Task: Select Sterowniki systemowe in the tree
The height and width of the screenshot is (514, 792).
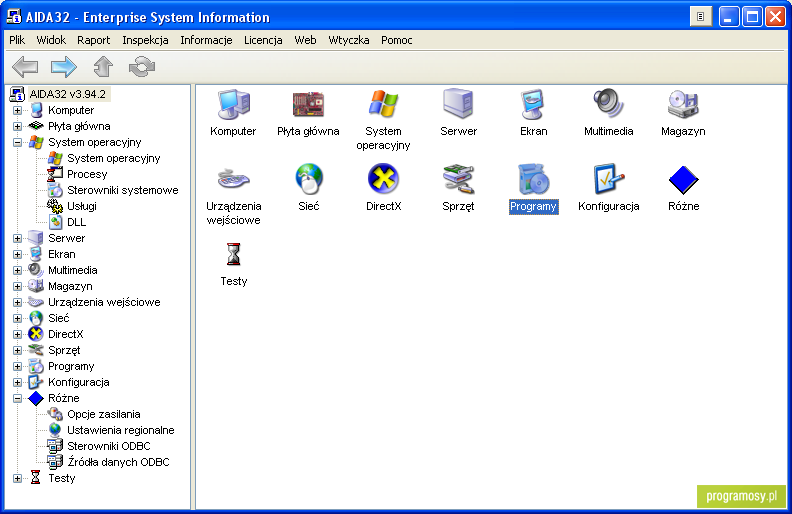Action: [x=123, y=190]
